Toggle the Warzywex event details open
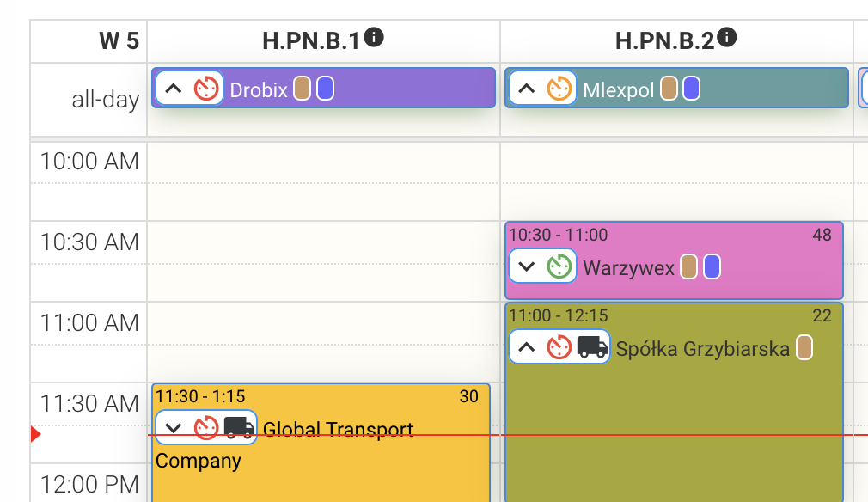 click(x=527, y=266)
